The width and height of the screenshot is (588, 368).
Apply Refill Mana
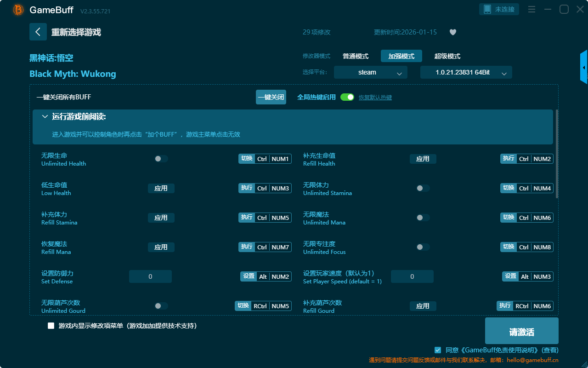(x=161, y=247)
